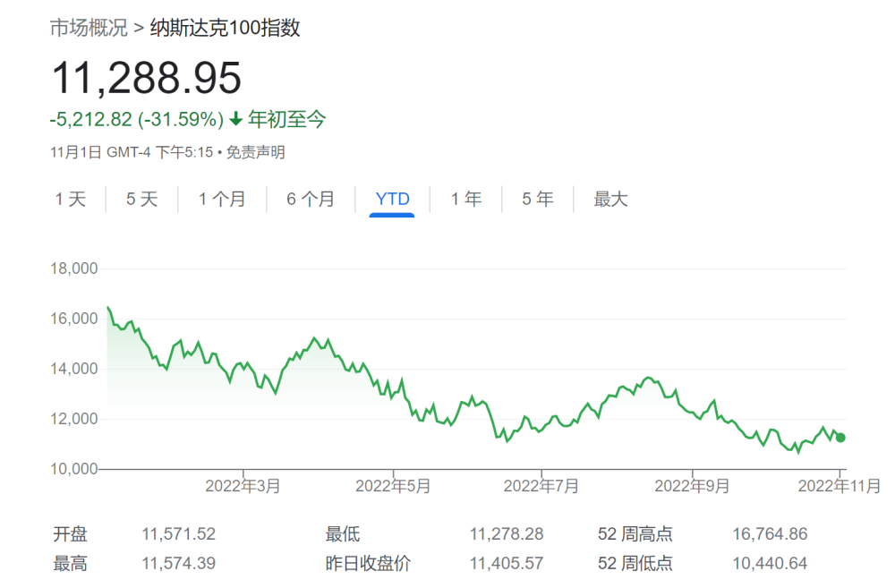Open the 1 年 range tab
This screenshot has height=588, width=895.
[466, 200]
